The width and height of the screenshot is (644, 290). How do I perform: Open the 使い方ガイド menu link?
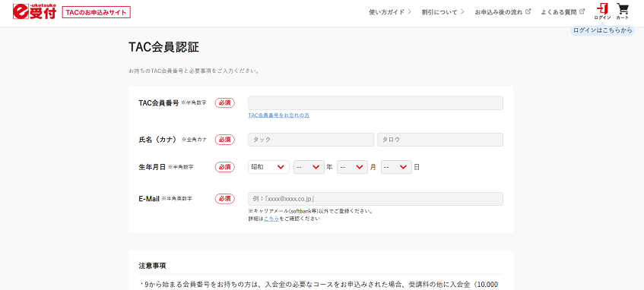[x=390, y=12]
